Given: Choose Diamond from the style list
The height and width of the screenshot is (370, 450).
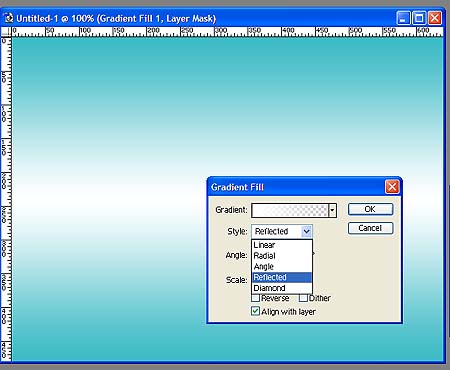Looking at the screenshot, I should (282, 288).
